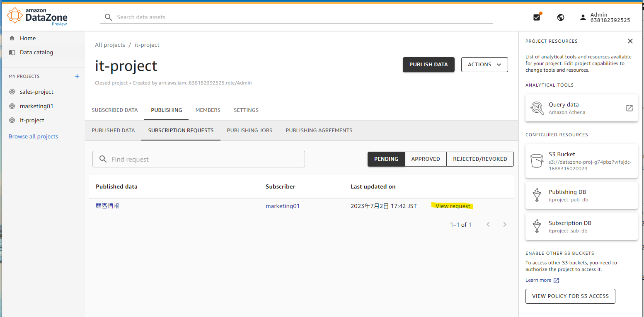Click Last updated on column header
Viewport: 644px width, 317px height.
tap(373, 186)
